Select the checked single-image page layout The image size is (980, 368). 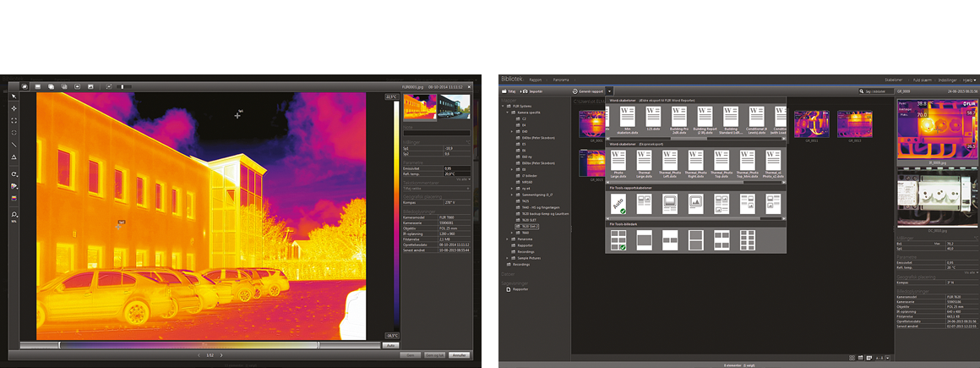tap(618, 240)
